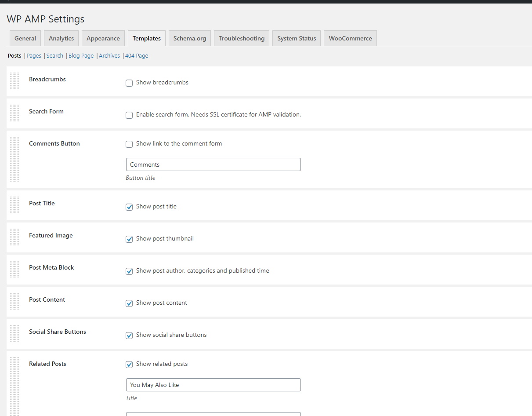Click the Post Meta Block label
The height and width of the screenshot is (416, 532).
51,267
